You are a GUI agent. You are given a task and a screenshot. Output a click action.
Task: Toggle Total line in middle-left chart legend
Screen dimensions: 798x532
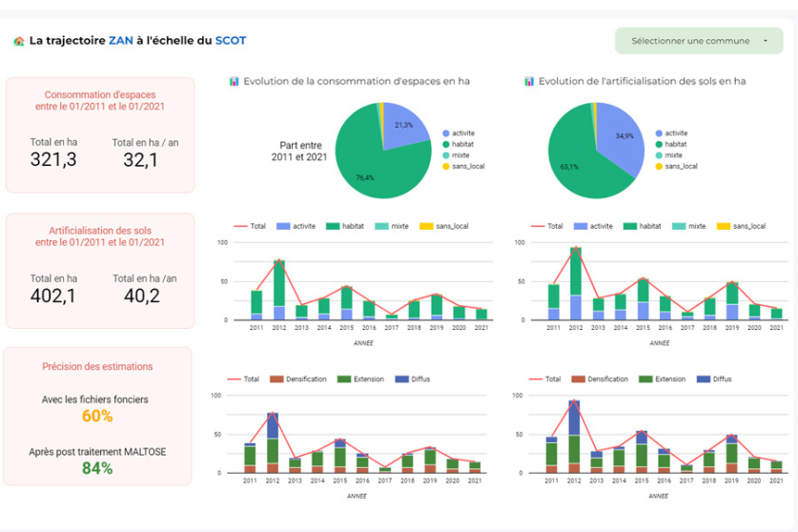(251, 226)
